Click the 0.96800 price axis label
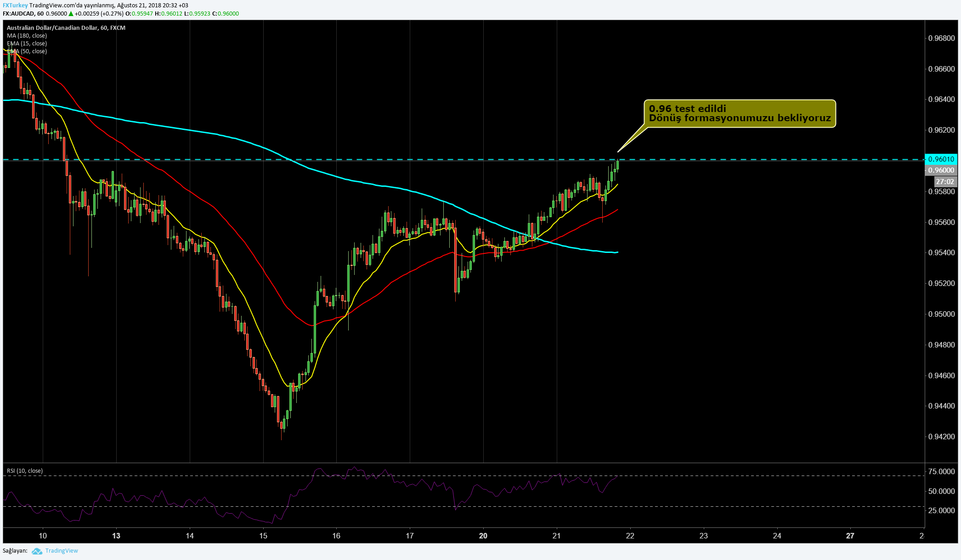The width and height of the screenshot is (961, 560). pos(941,38)
